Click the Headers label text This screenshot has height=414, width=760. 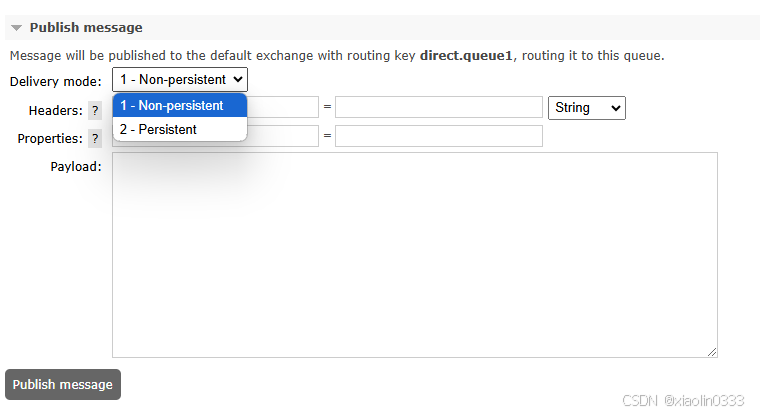[56, 111]
